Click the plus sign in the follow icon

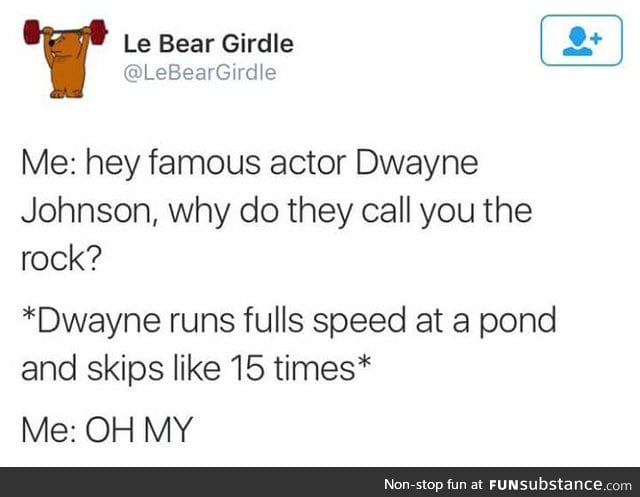(596, 39)
